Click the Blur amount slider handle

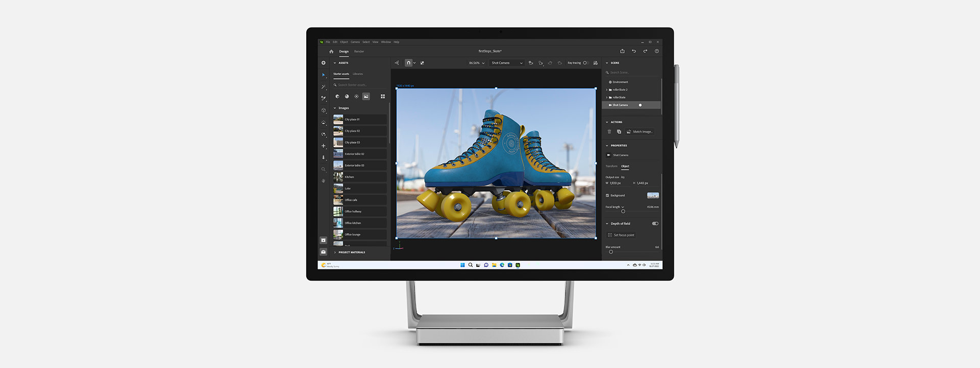pos(611,252)
